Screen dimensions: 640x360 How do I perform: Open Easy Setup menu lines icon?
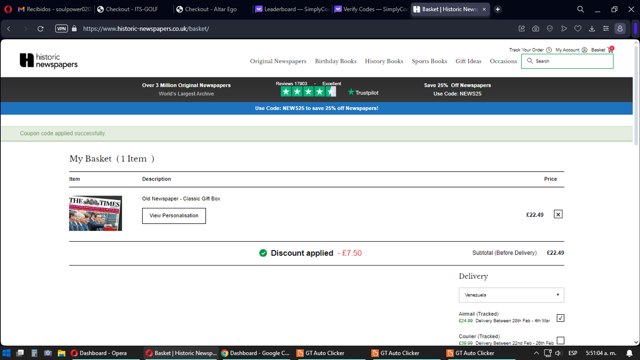click(606, 29)
